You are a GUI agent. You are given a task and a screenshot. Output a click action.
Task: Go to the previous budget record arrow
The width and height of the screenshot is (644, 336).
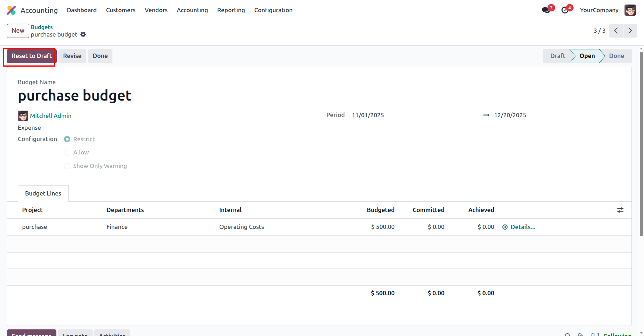coord(616,31)
